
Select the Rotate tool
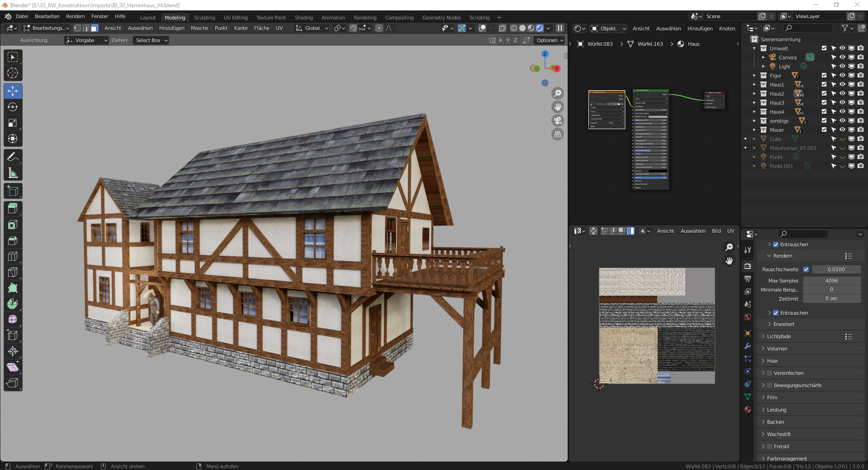click(x=13, y=107)
